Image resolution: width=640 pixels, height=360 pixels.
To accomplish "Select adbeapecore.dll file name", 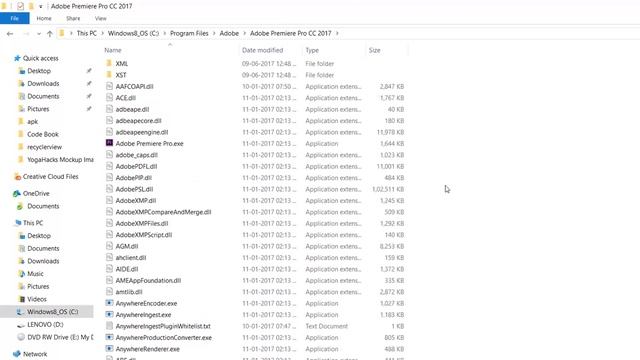I will [x=138, y=121].
